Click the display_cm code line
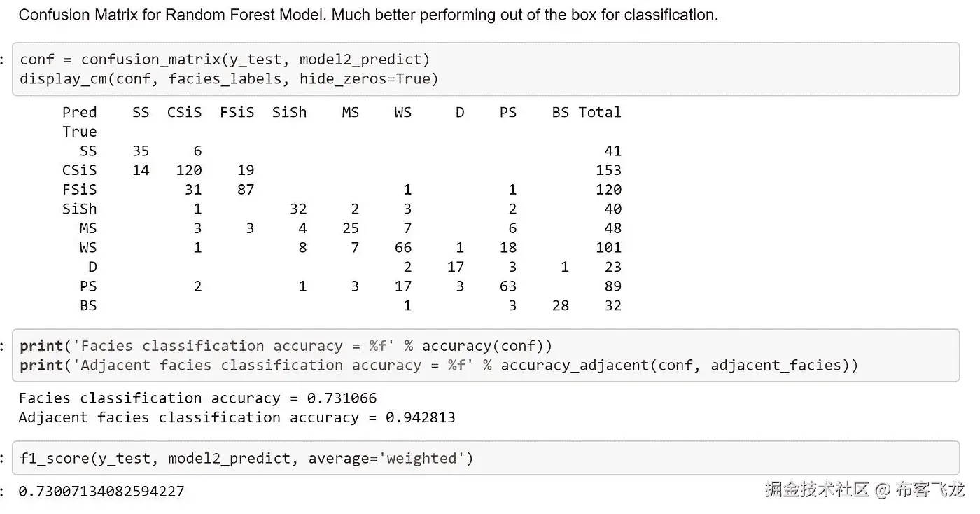 click(228, 78)
